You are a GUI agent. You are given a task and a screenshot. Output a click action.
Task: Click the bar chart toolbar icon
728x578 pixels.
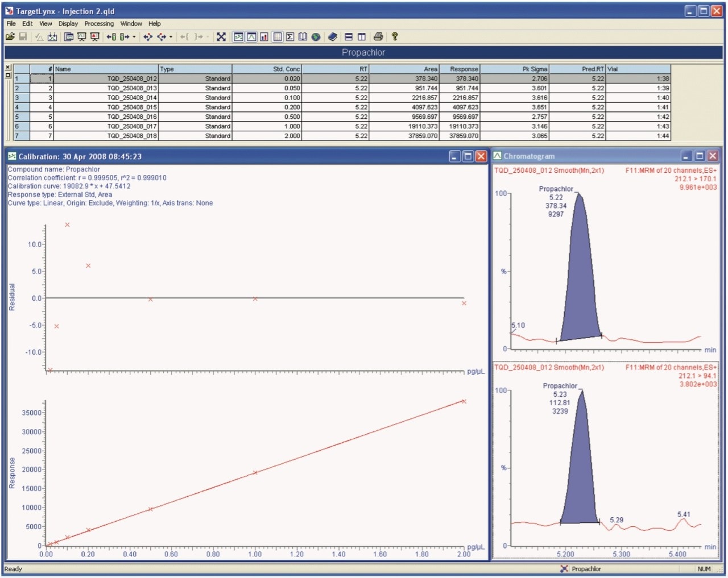click(x=264, y=37)
